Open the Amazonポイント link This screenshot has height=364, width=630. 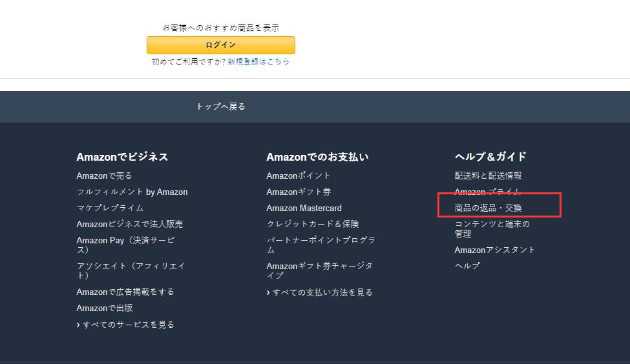coord(298,176)
